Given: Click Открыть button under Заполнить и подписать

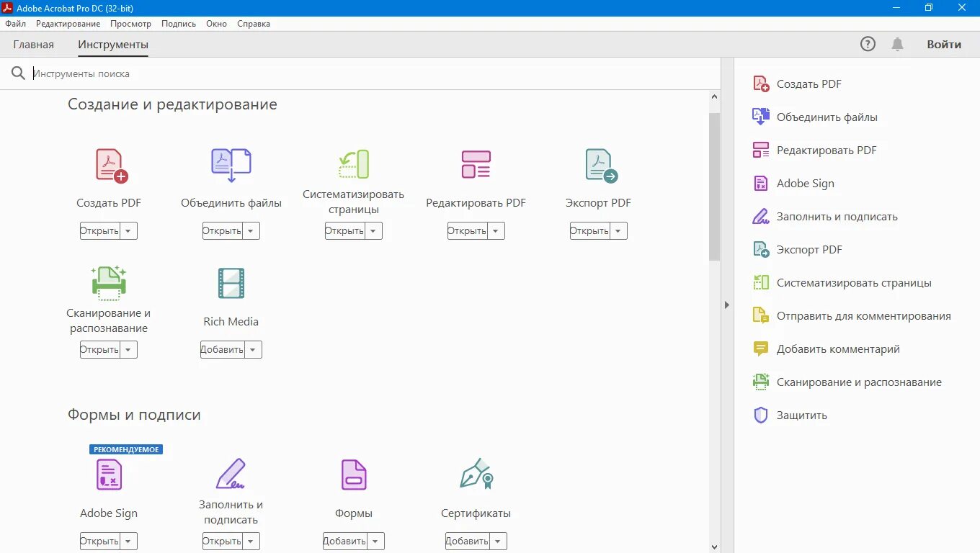Looking at the screenshot, I should coord(222,541).
